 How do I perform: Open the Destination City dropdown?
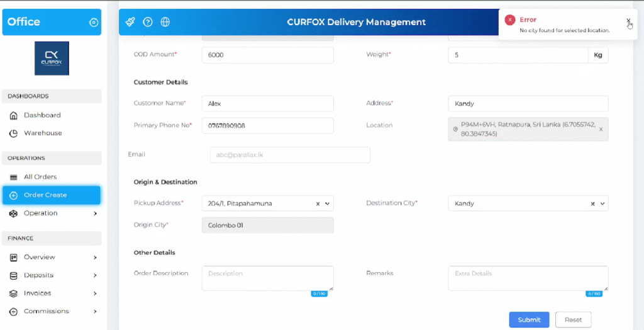602,204
